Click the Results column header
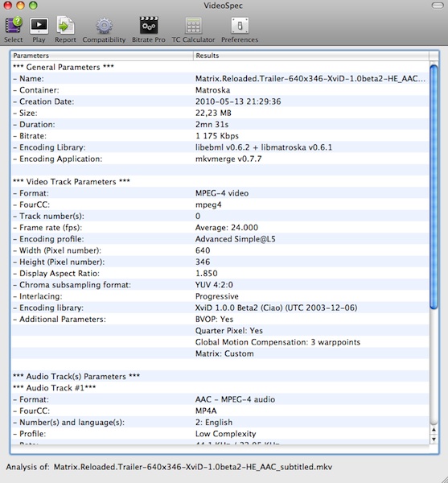 pyautogui.click(x=311, y=56)
